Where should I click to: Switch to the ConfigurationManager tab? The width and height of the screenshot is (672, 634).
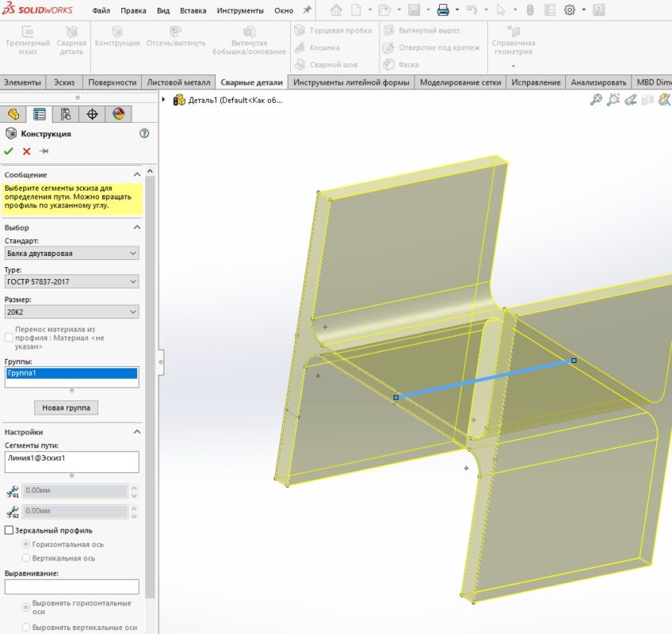[x=66, y=114]
